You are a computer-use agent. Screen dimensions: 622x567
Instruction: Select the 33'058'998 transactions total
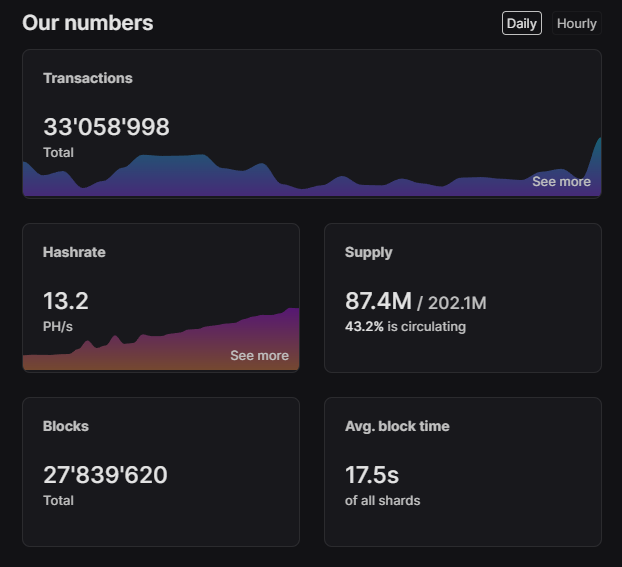tap(106, 127)
